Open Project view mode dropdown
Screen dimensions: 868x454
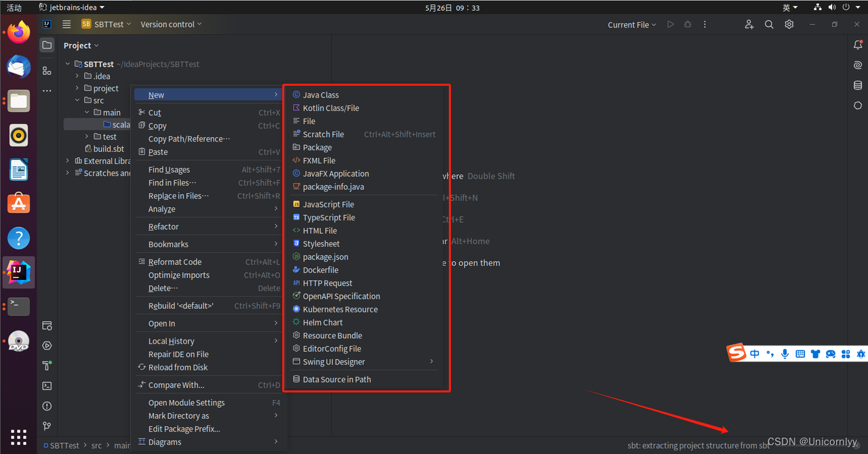pos(81,45)
